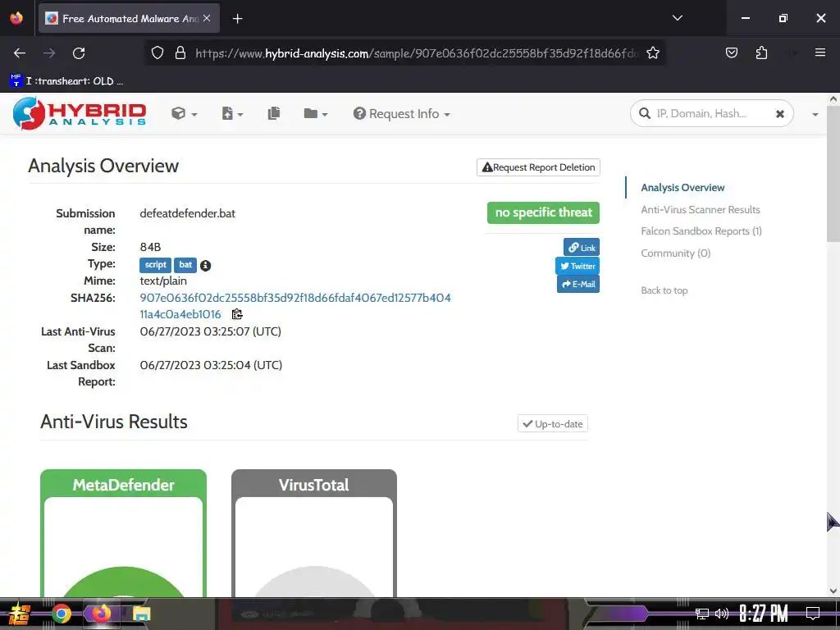This screenshot has width=840, height=630.
Task: Share report via Link button
Action: coord(582,248)
